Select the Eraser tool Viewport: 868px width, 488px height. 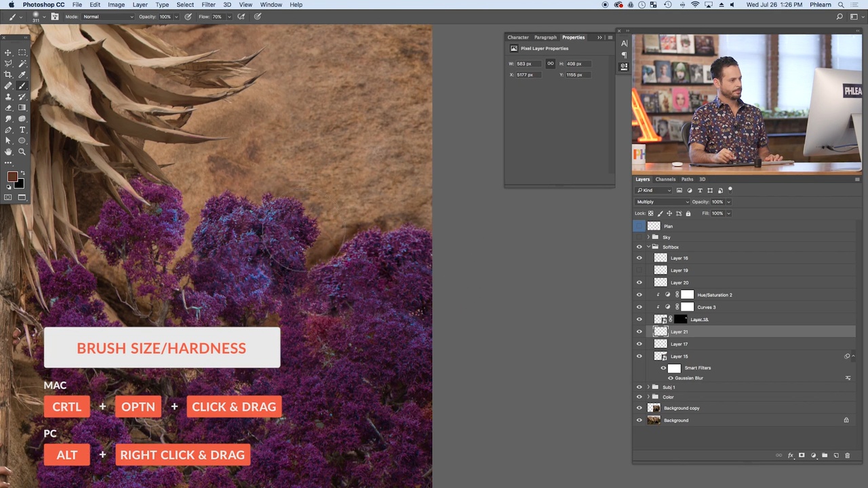(x=8, y=108)
